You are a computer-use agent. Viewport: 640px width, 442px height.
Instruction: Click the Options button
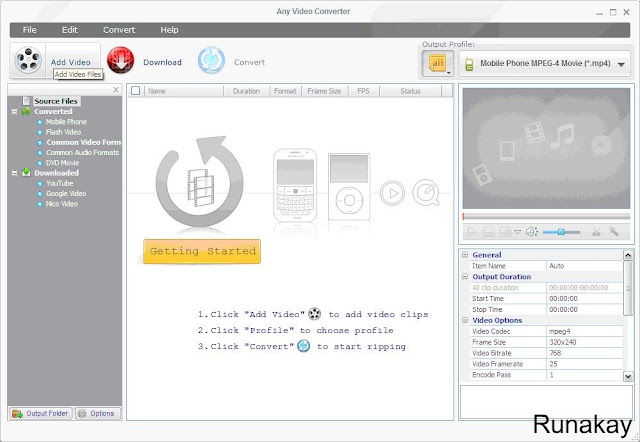(x=98, y=413)
